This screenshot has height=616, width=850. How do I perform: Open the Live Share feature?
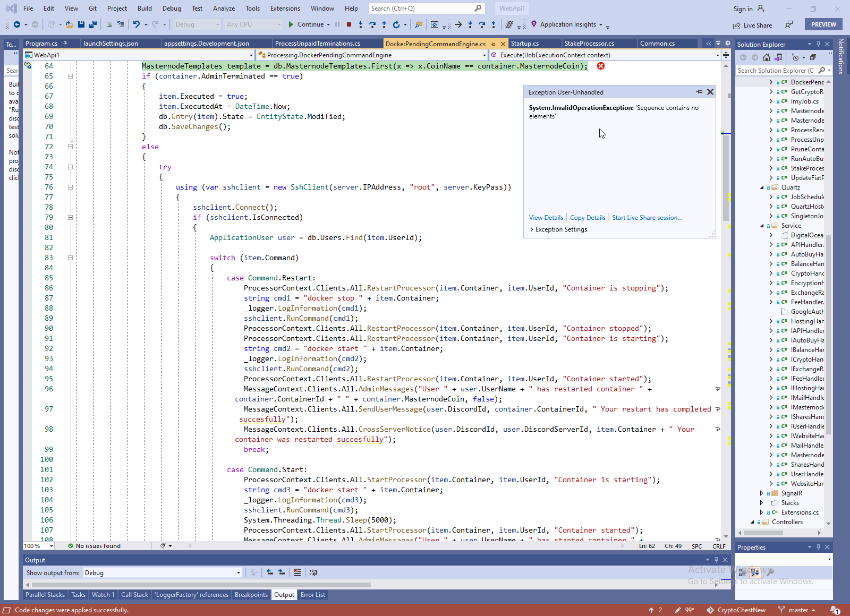pyautogui.click(x=752, y=25)
